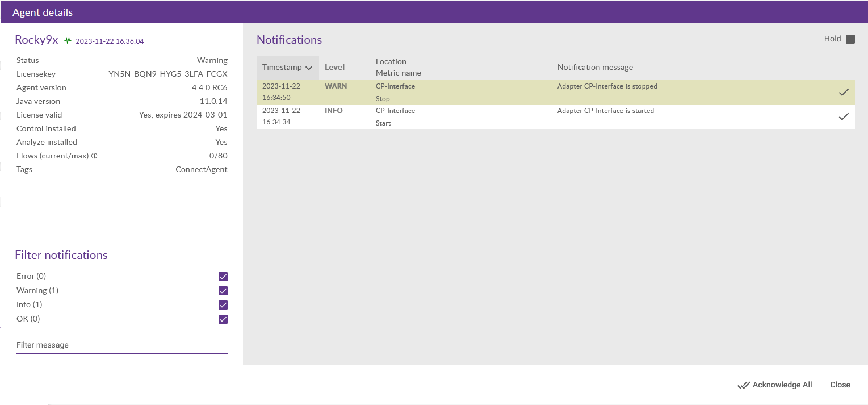Acknowledge the WARN notification checkmark
Viewport: 868px width, 405px height.
(844, 93)
